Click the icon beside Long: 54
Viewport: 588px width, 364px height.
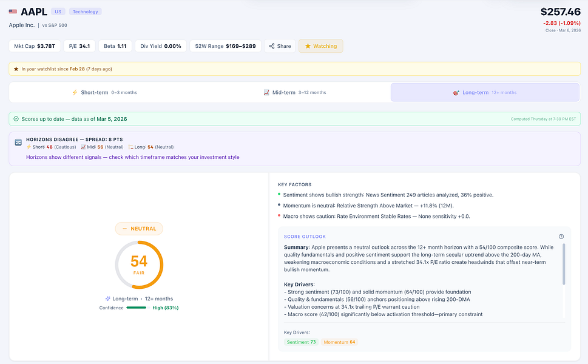130,147
